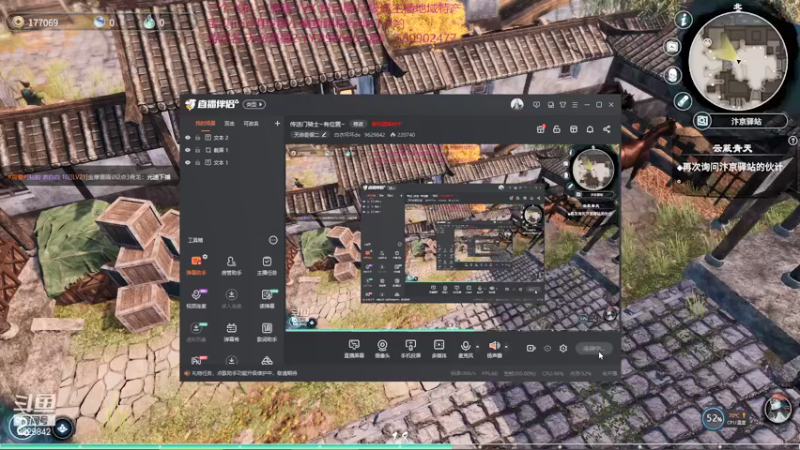Toggle visibility eye of 截屏 1 source
800x450 pixels.
click(x=188, y=150)
